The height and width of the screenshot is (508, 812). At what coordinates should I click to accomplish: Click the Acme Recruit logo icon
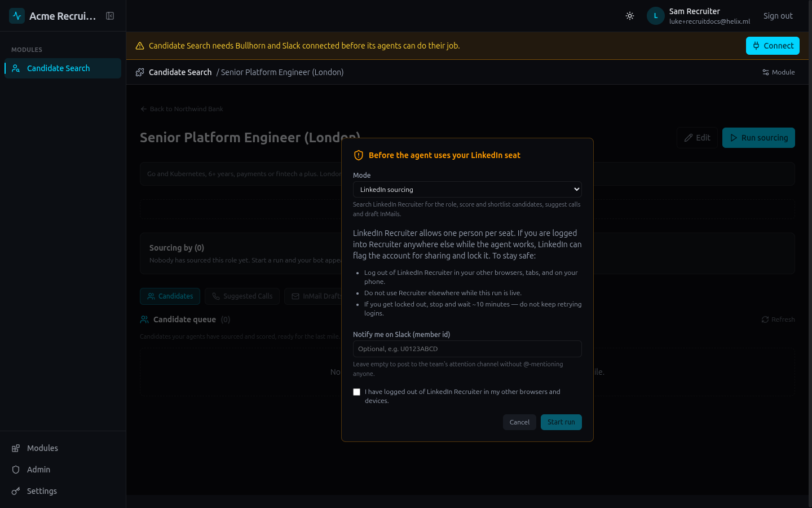pyautogui.click(x=17, y=16)
